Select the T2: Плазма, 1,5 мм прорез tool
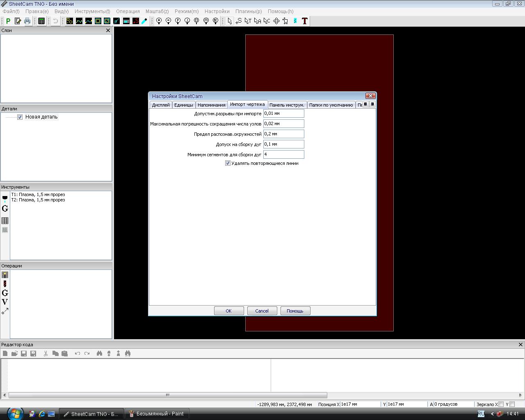The width and height of the screenshot is (525, 420). [38, 200]
